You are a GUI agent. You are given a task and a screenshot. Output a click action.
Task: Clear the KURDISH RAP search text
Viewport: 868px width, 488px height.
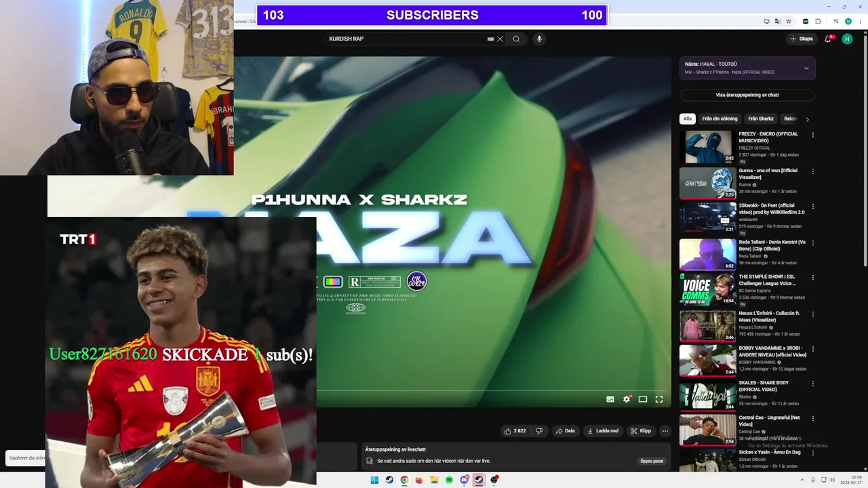[x=500, y=39]
